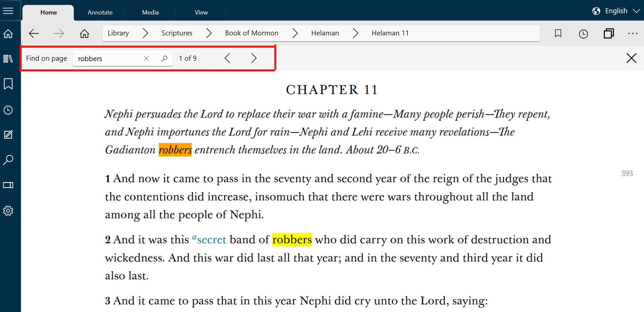Click the '1 of 9' result counter
This screenshot has width=644, height=312.
point(188,58)
